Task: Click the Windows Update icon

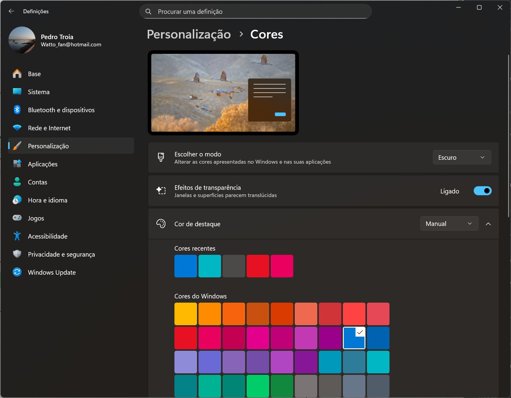Action: click(x=17, y=272)
